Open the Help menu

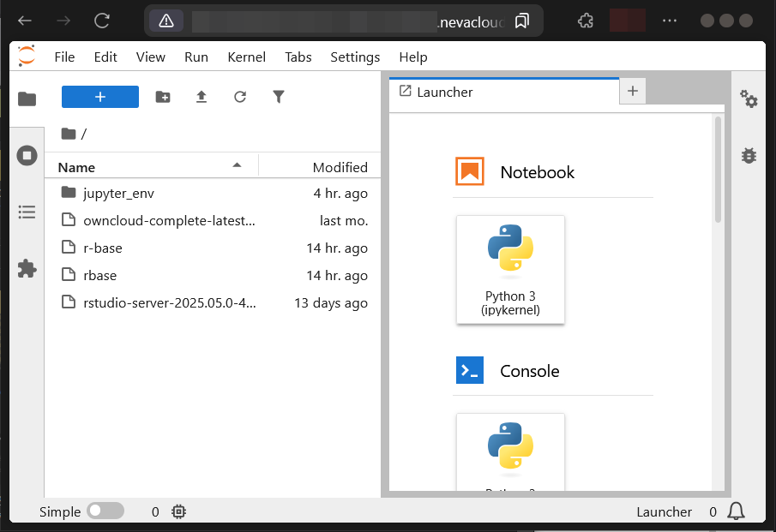[412, 57]
